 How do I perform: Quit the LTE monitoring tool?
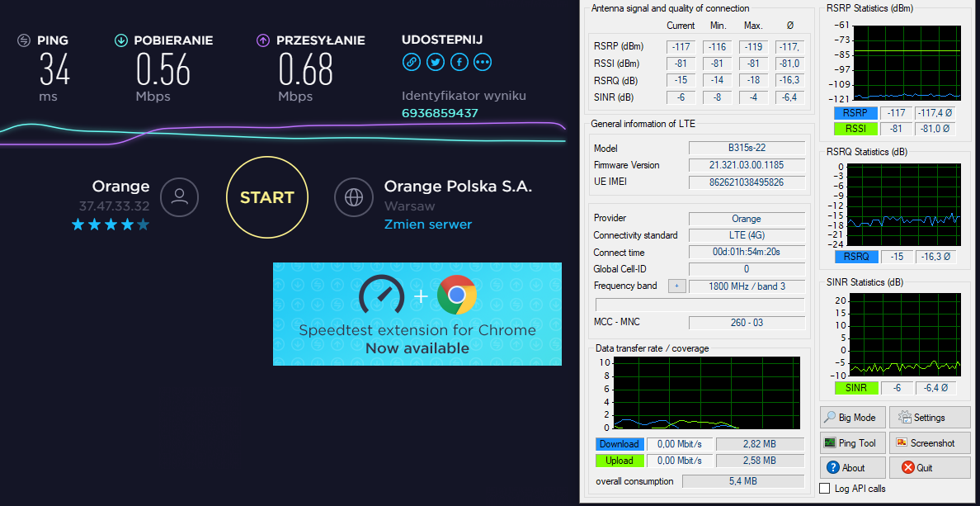930,468
